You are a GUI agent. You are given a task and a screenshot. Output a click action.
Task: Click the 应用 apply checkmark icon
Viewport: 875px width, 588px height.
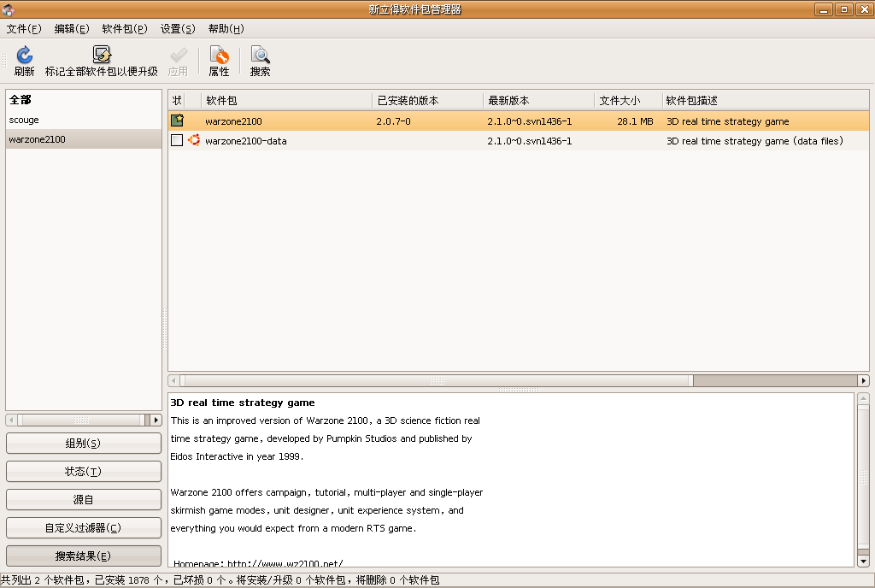pos(178,55)
